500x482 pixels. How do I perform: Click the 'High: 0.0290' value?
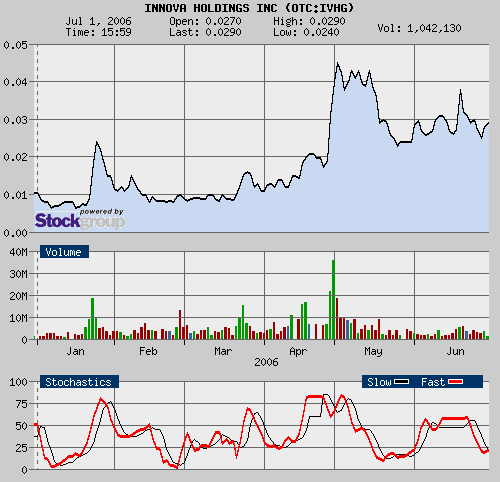pos(309,21)
